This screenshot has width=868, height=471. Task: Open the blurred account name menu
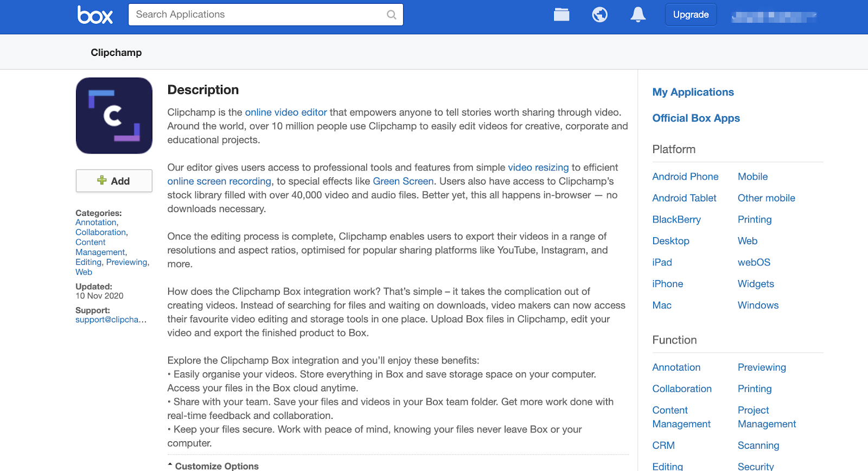[774, 17]
